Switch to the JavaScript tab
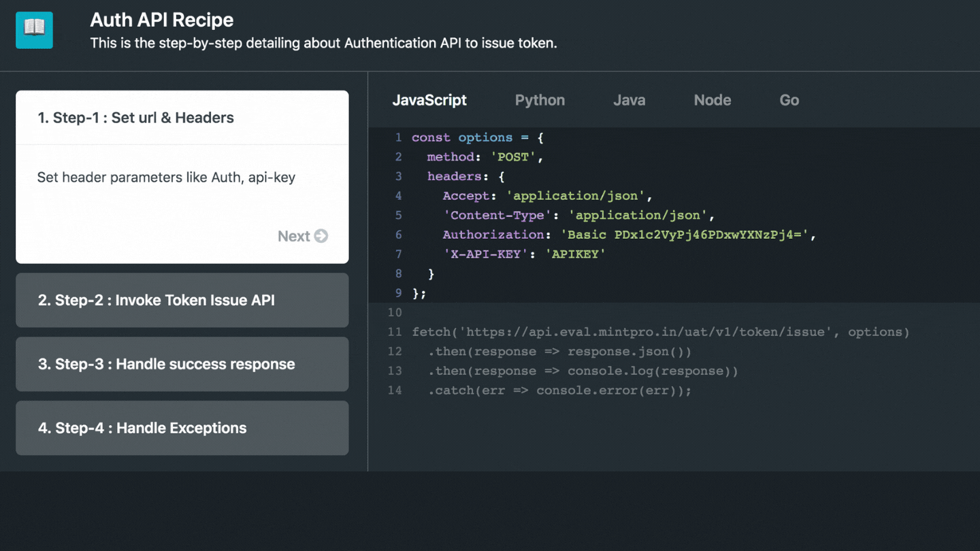 tap(429, 100)
